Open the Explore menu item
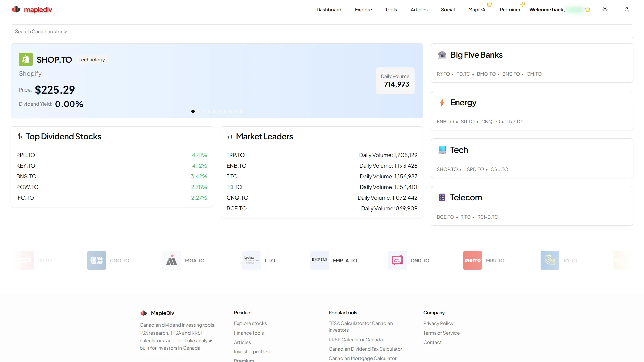 [363, 10]
